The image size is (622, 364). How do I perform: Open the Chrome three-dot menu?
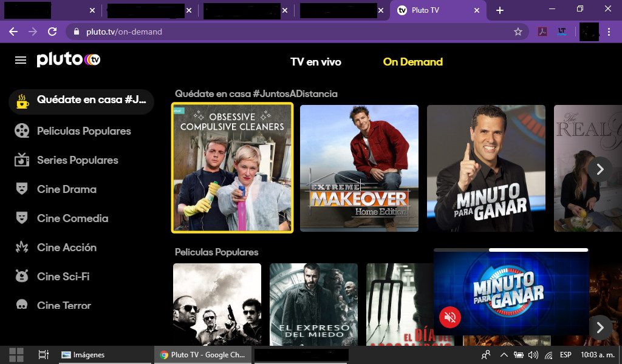609,32
